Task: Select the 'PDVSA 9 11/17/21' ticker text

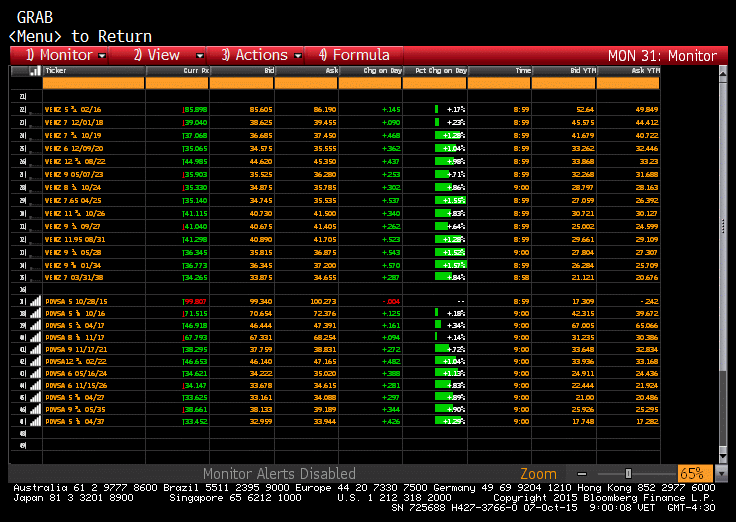Action: 76,349
